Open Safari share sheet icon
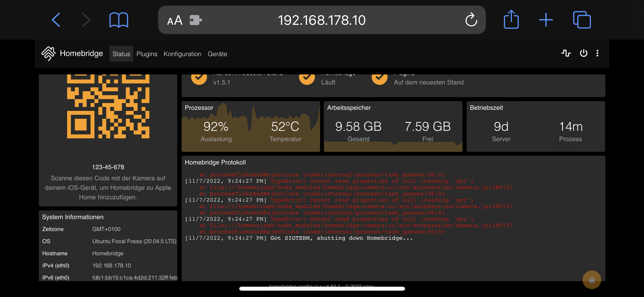The height and width of the screenshot is (297, 644). point(511,20)
